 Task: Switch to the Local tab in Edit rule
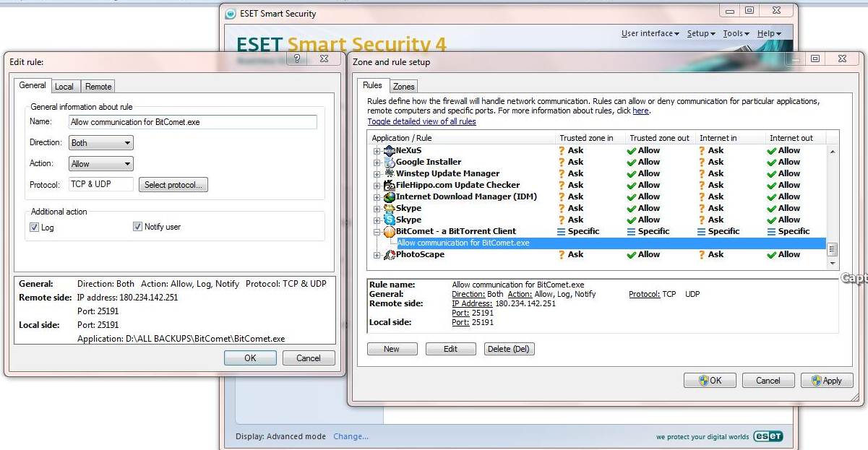coord(64,87)
